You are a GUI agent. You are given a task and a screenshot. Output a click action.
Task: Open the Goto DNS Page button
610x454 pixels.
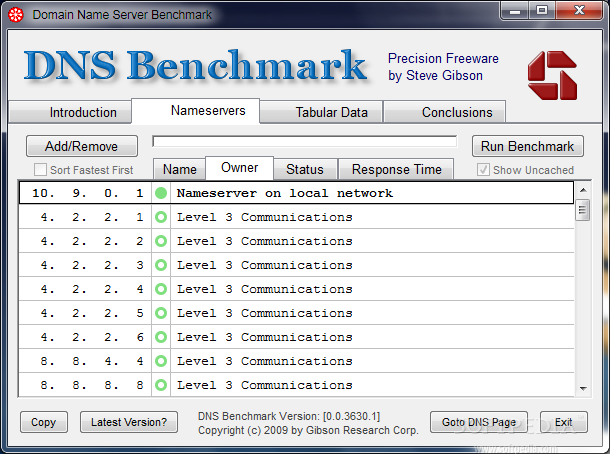pos(479,422)
